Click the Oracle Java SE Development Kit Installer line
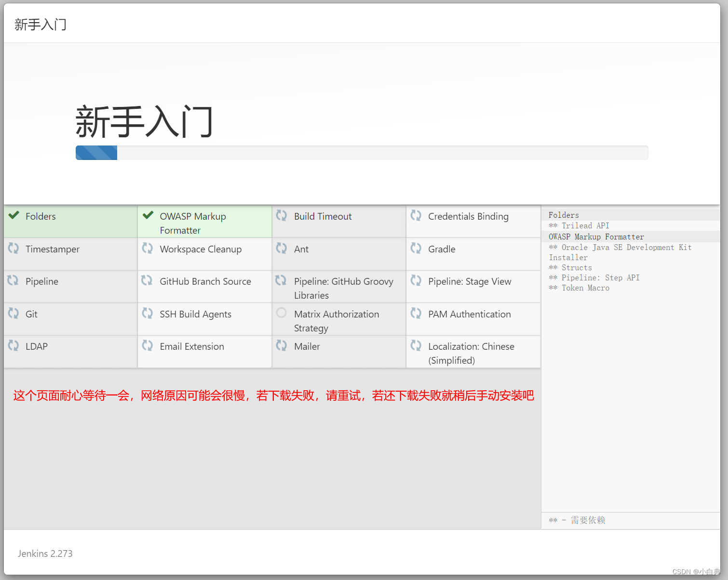 [x=620, y=252]
